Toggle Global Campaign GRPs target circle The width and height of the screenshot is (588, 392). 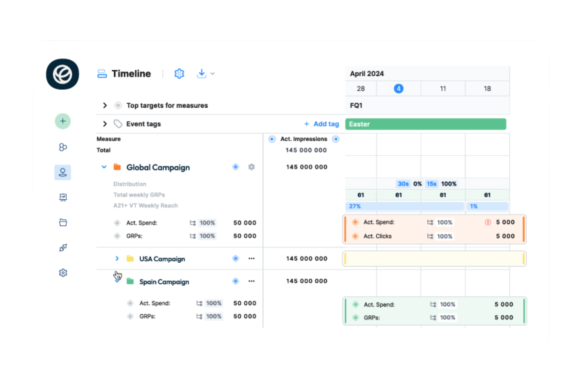coord(117,236)
